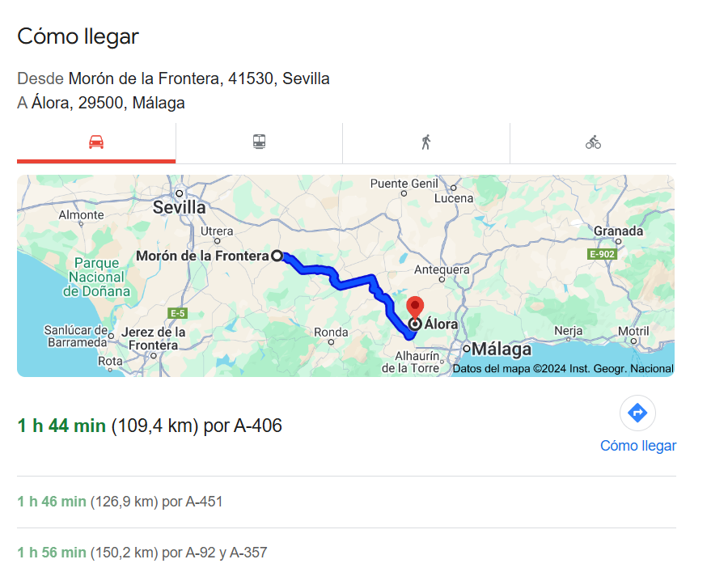This screenshot has width=728, height=572.
Task: Select the car driving mode tab
Action: (x=96, y=142)
